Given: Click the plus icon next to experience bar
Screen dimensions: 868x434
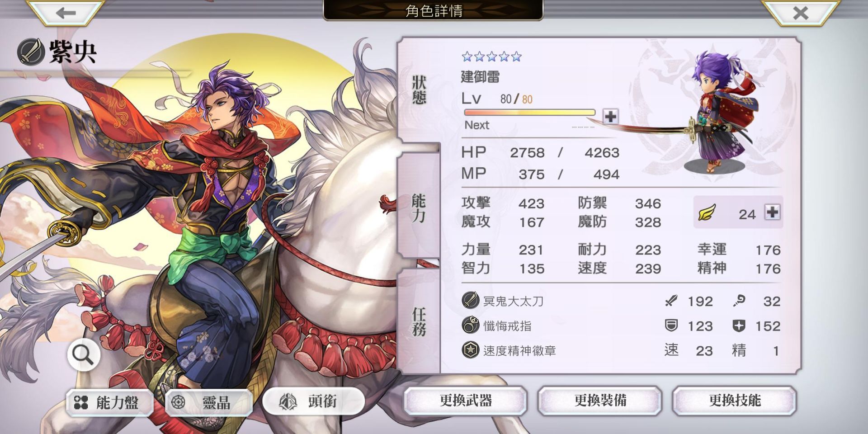Looking at the screenshot, I should pyautogui.click(x=610, y=116).
